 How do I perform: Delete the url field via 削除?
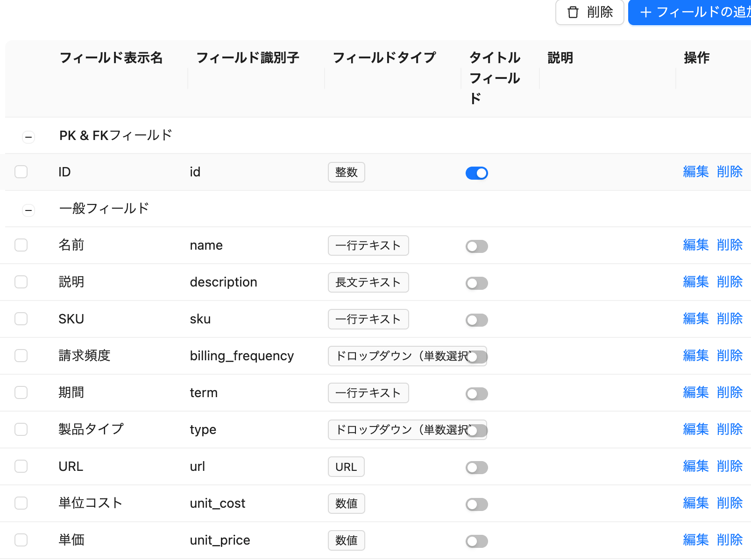[x=730, y=466]
